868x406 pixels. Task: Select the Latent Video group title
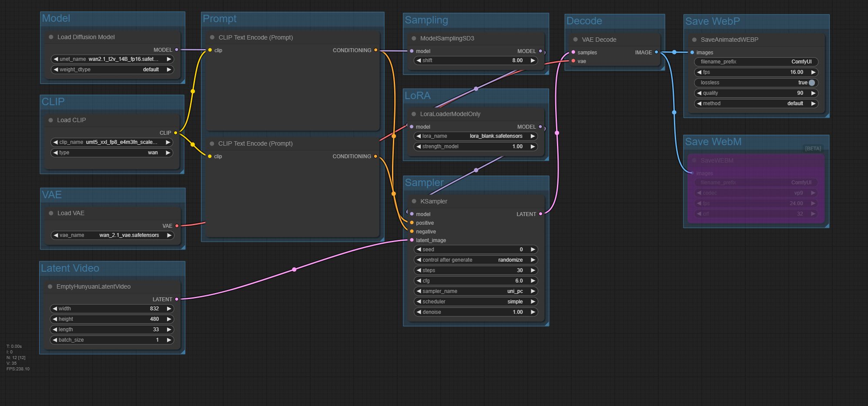coord(70,268)
